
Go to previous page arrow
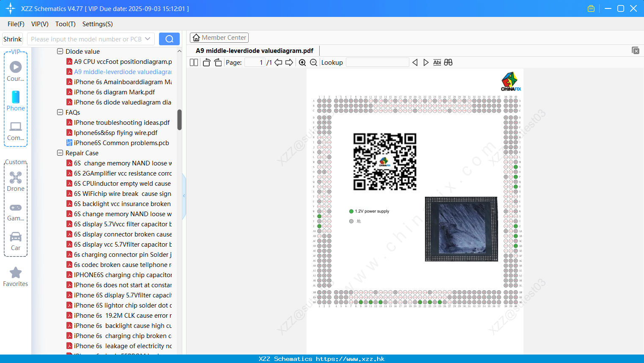(x=278, y=62)
